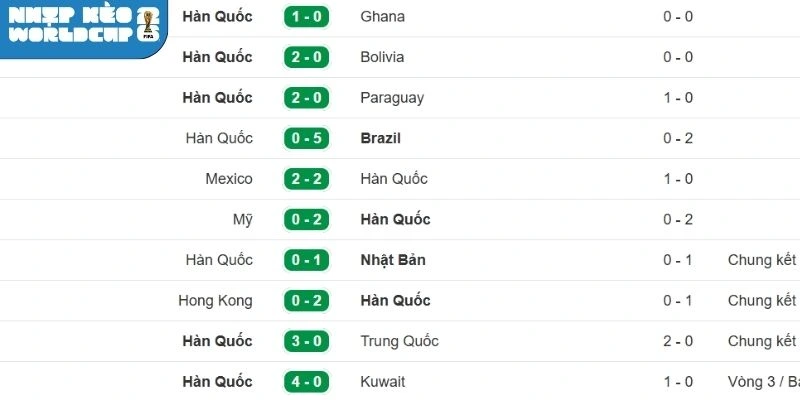Viewport: 800px width, 400px height.
Task: Click the Paraguay team name
Action: pos(392,98)
